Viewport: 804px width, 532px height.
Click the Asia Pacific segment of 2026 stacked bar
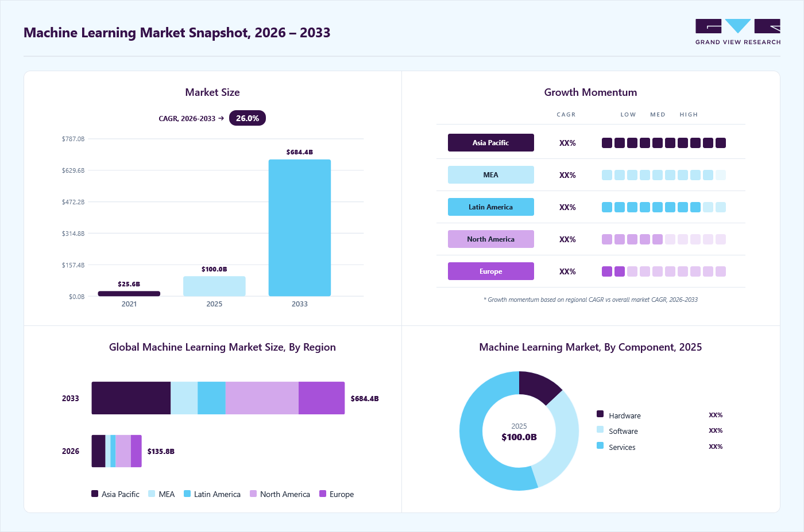pyautogui.click(x=99, y=451)
